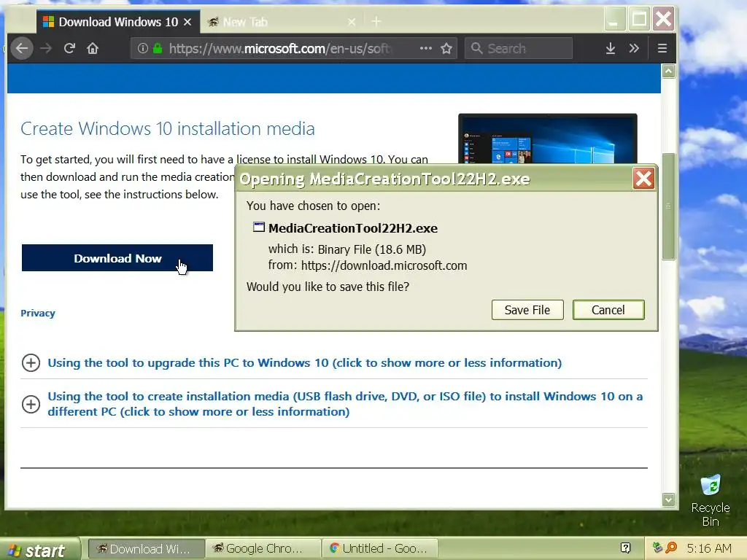The image size is (747, 560).
Task: Open the Windows start menu
Action: [40, 549]
